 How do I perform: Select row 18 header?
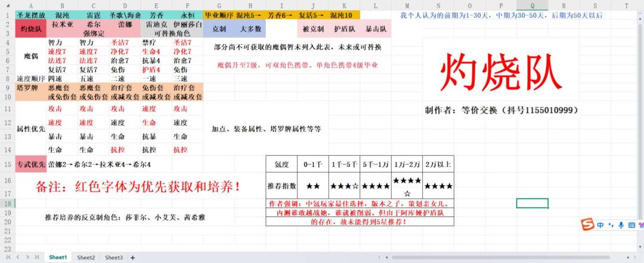[x=8, y=203]
